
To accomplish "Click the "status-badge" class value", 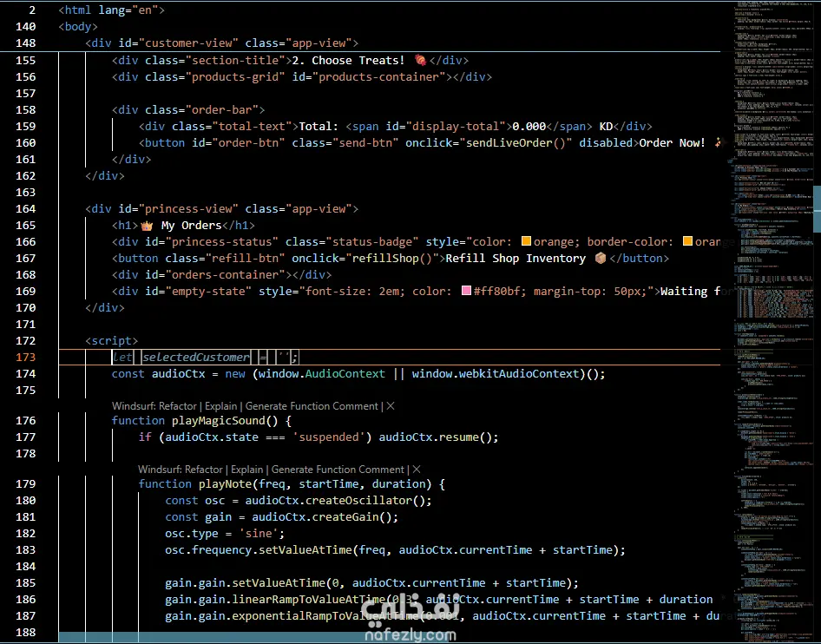I will (x=372, y=241).
